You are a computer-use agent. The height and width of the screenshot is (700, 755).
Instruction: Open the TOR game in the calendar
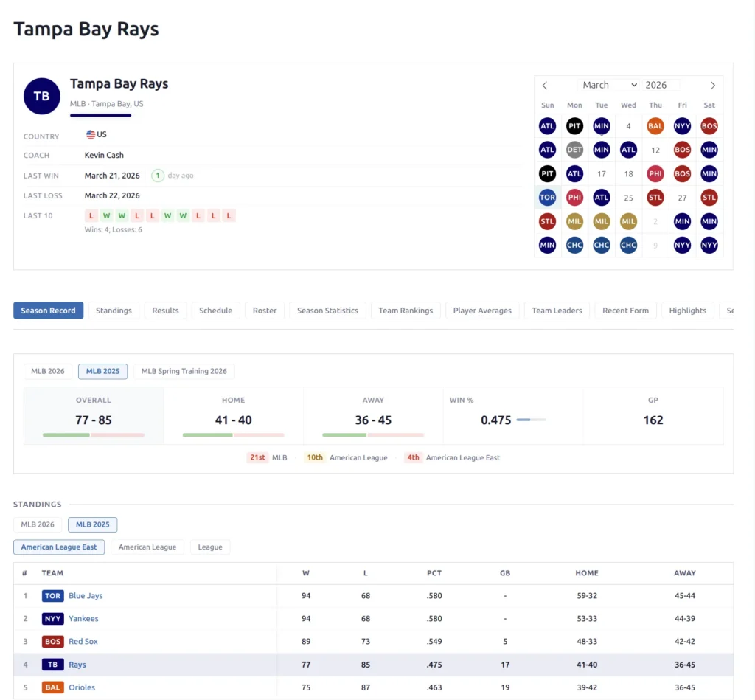point(548,198)
